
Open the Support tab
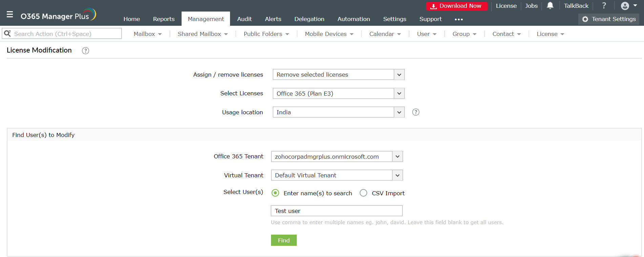click(x=431, y=19)
